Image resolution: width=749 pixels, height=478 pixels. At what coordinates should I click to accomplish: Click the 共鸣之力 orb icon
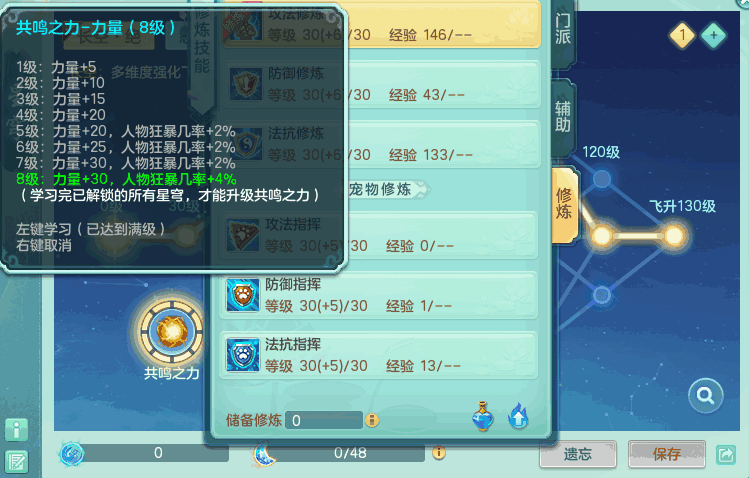pyautogui.click(x=171, y=331)
